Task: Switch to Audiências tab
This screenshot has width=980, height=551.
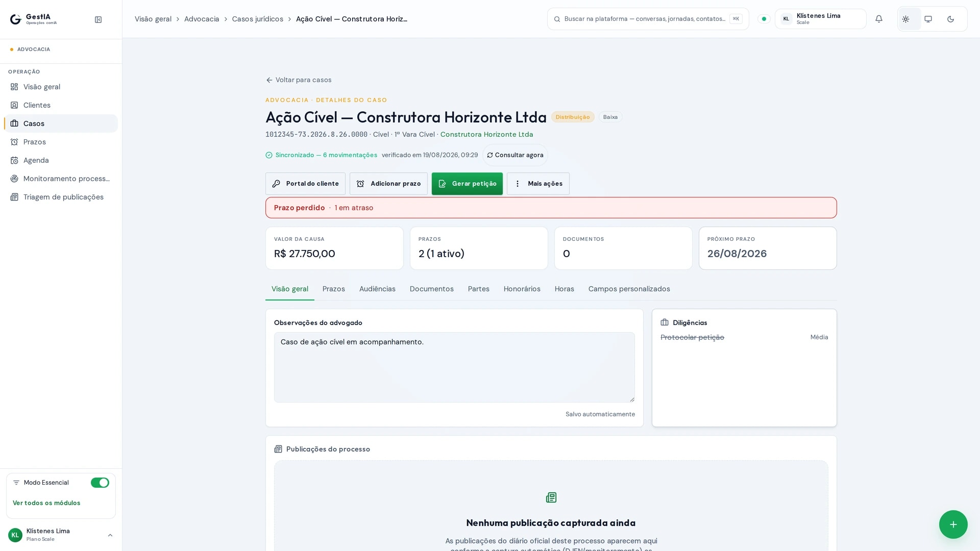Action: tap(377, 289)
